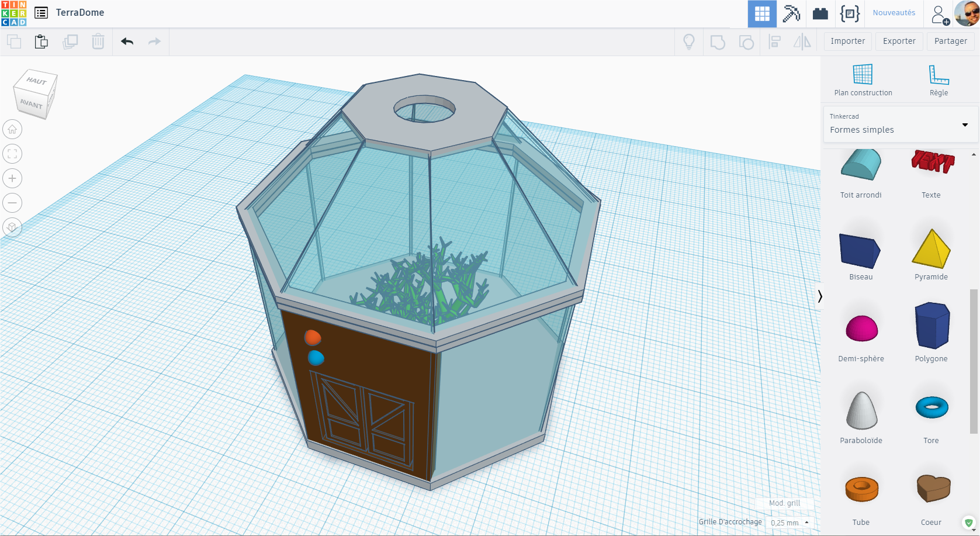The image size is (980, 536).
Task: Open the user profile avatar
Action: (967, 13)
